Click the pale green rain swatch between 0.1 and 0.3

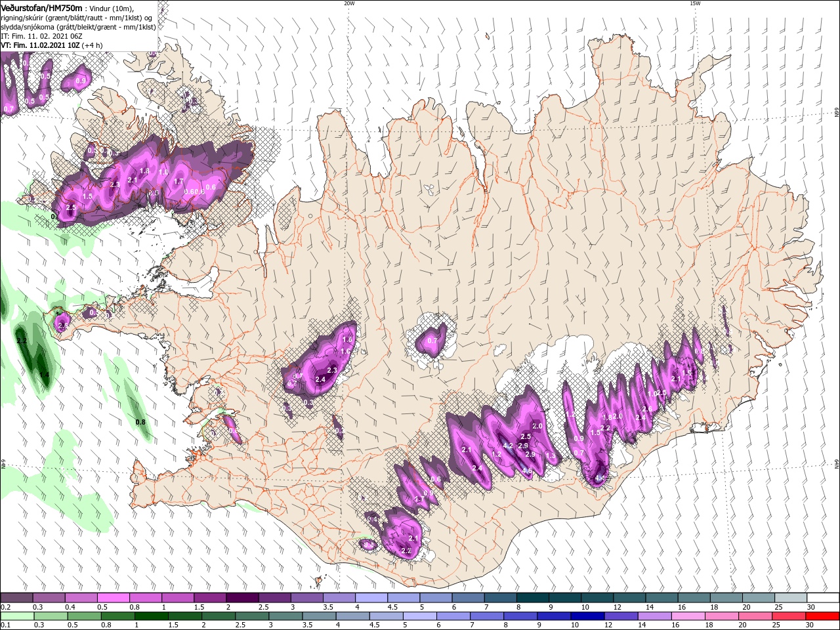pos(17,616)
